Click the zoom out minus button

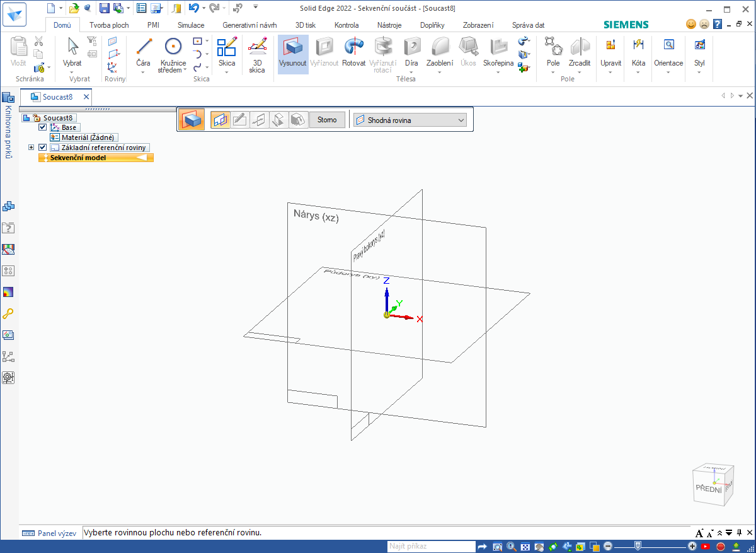[x=607, y=546]
